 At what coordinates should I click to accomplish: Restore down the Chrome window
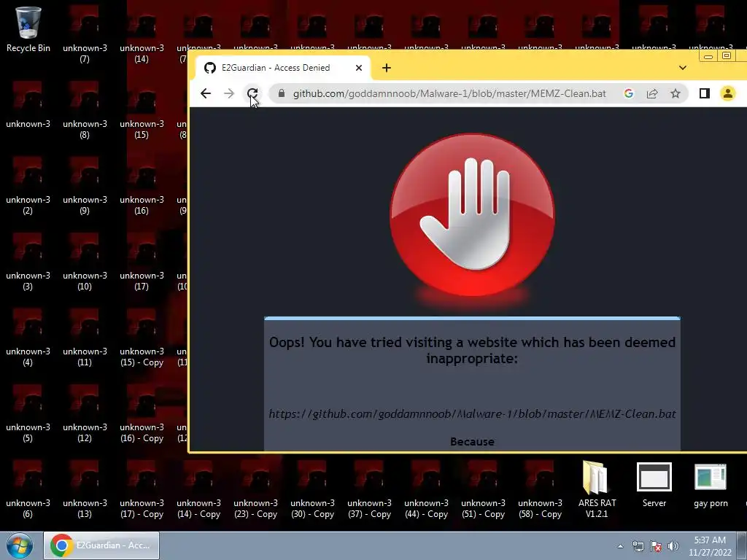click(x=727, y=56)
